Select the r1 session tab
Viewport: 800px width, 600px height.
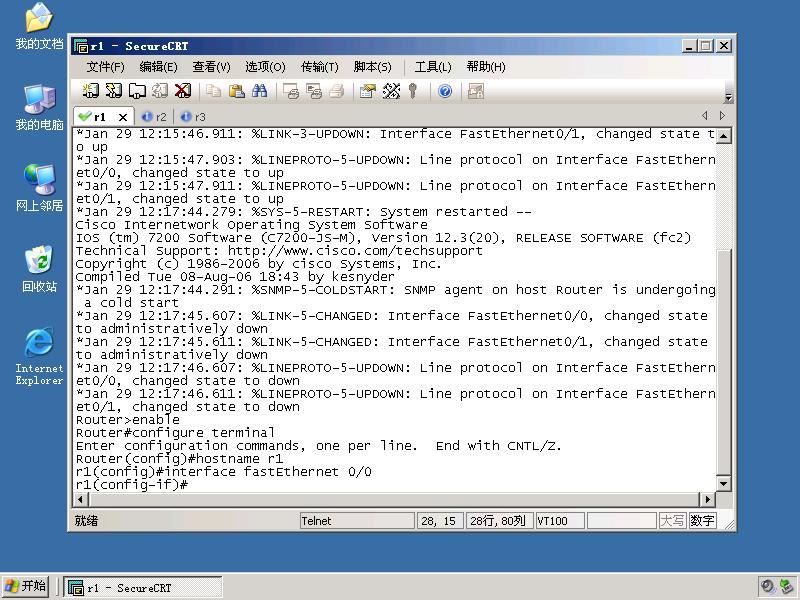coord(98,117)
